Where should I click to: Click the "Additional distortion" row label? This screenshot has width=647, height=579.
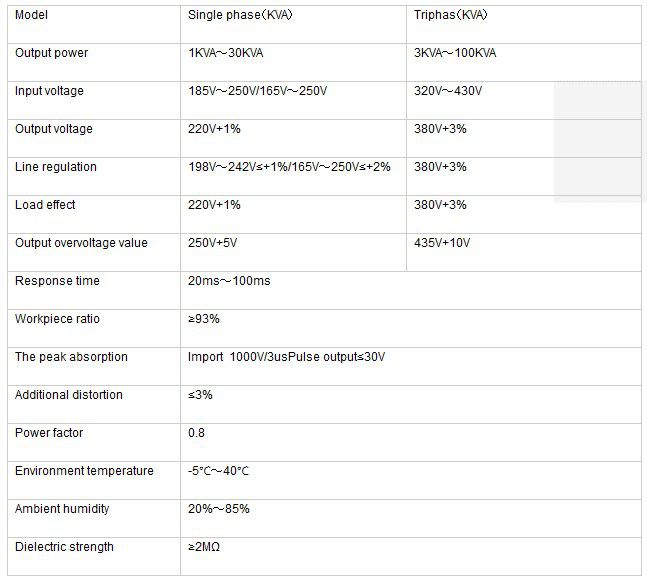(69, 395)
